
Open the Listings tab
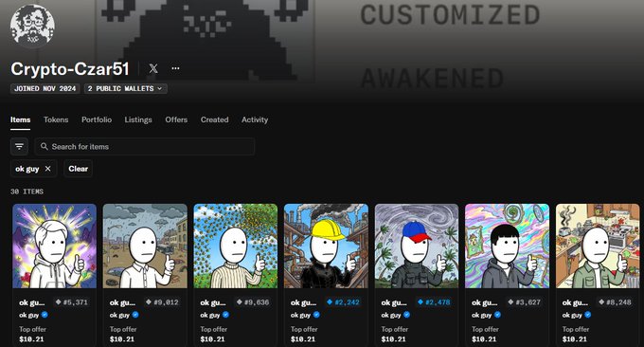click(x=138, y=119)
